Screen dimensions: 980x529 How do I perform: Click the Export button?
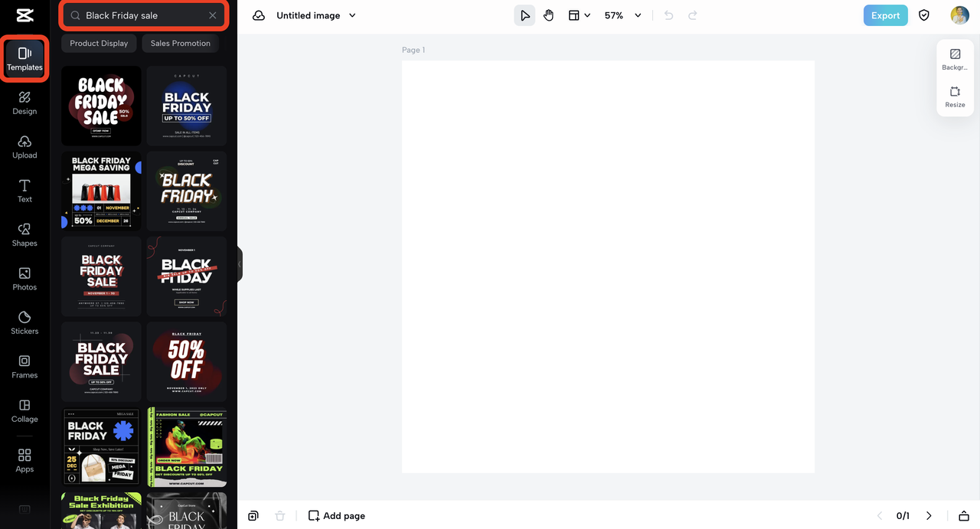coord(885,15)
